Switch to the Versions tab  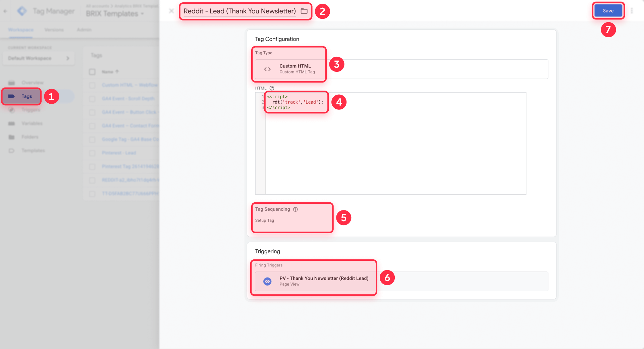tap(54, 30)
